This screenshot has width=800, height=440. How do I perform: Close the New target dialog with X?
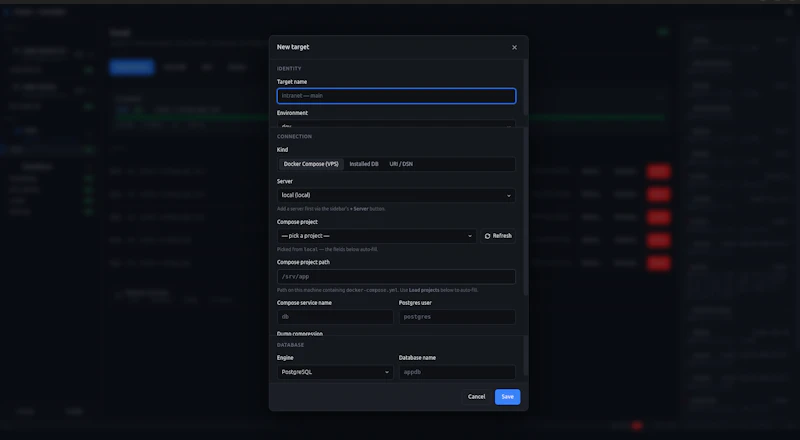pyautogui.click(x=514, y=47)
